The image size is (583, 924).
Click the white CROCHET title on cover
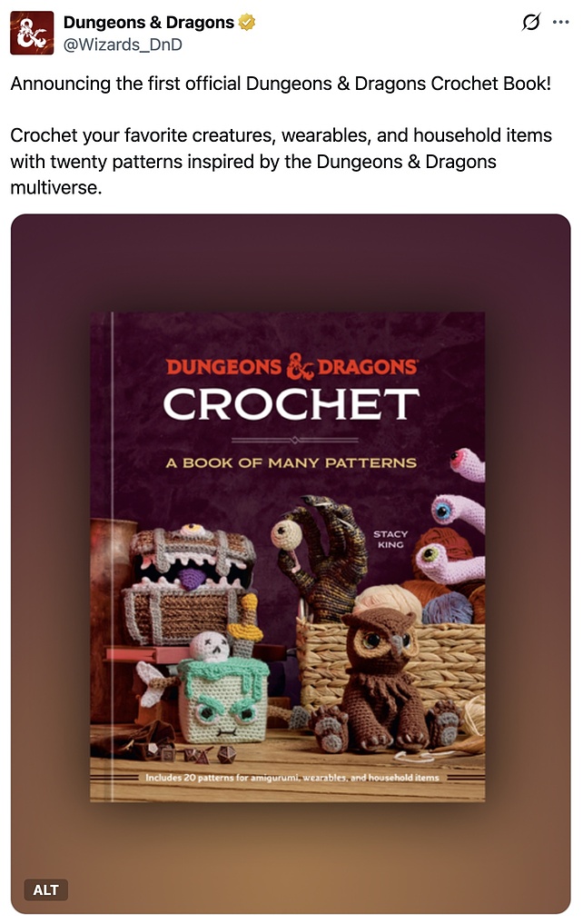[x=291, y=404]
